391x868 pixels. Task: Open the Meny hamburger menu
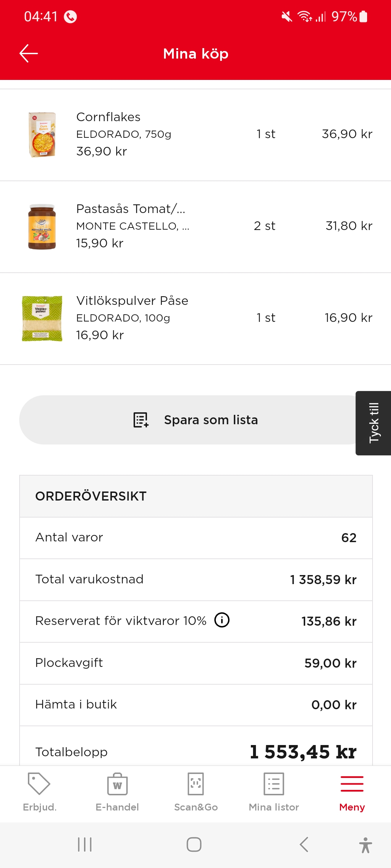coord(352,792)
